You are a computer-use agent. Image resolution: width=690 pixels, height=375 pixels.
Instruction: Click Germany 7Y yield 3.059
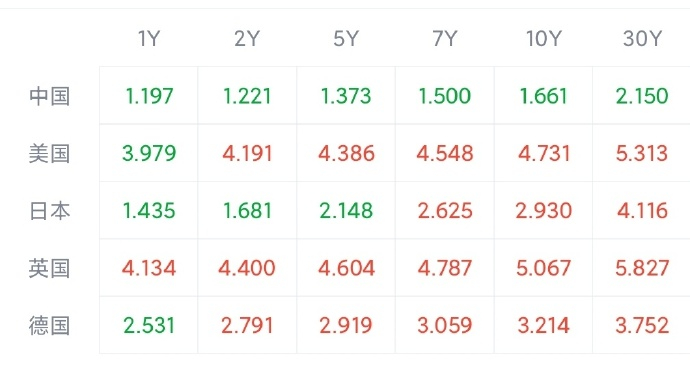pos(444,326)
